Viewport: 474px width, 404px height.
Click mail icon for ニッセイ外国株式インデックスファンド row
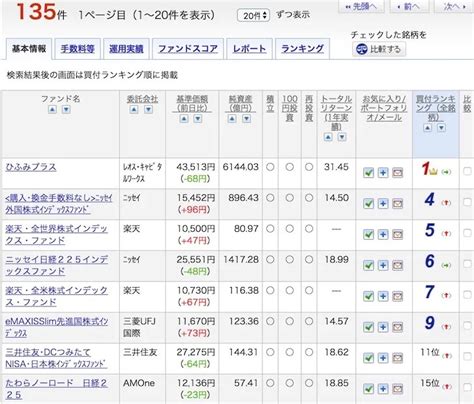coord(397,203)
